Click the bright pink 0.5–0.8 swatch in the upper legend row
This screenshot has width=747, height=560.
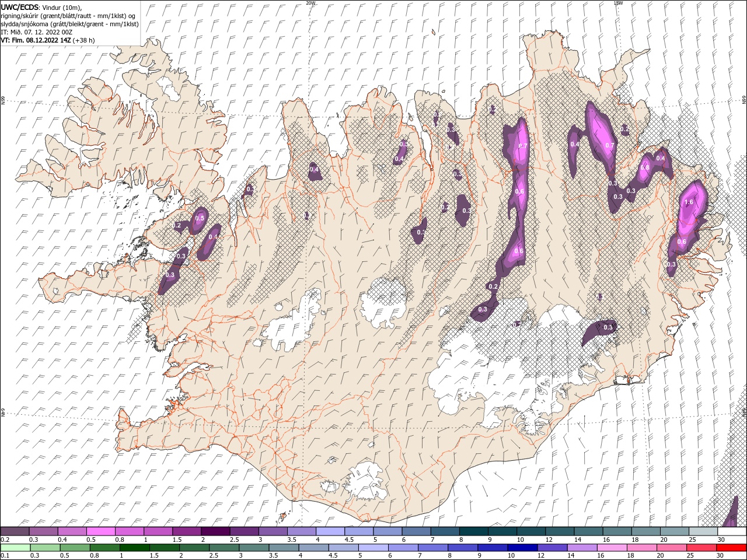point(101,531)
